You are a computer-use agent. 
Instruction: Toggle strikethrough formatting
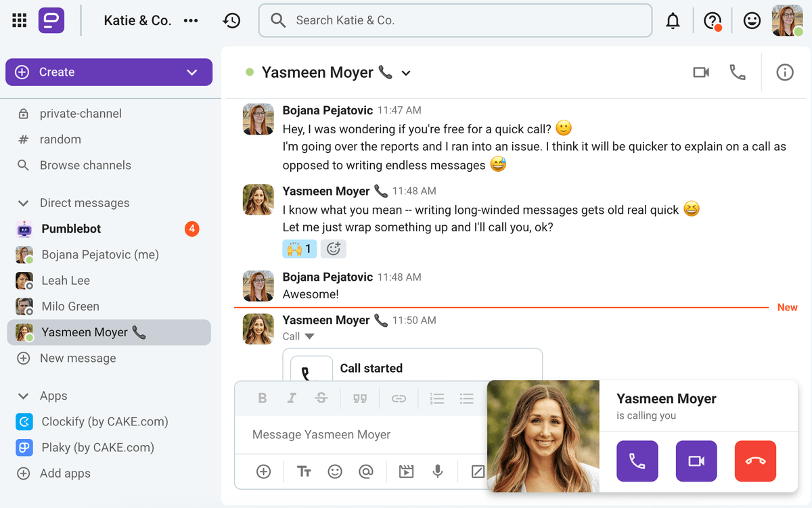[321, 398]
